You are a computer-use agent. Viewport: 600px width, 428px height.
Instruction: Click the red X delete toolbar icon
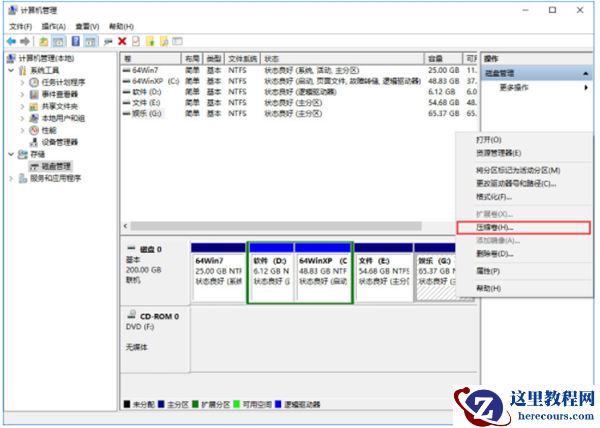point(122,41)
